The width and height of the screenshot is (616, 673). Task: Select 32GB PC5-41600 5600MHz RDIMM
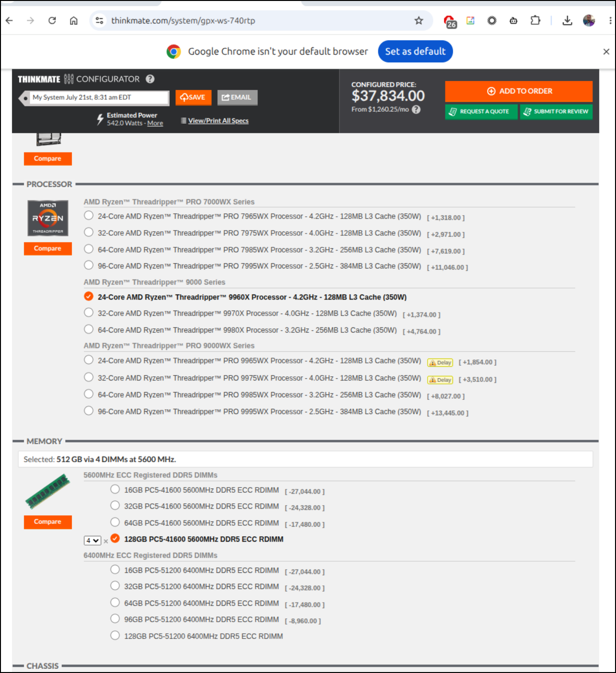[x=115, y=506]
